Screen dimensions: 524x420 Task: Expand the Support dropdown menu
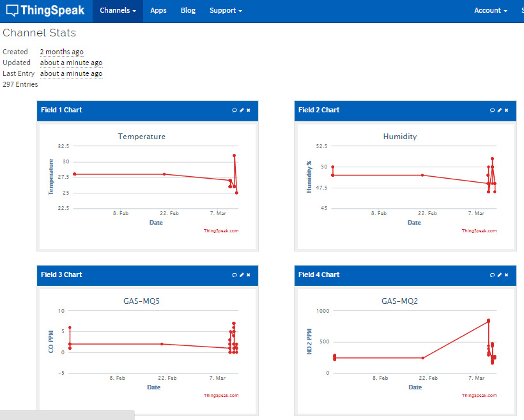tap(226, 11)
